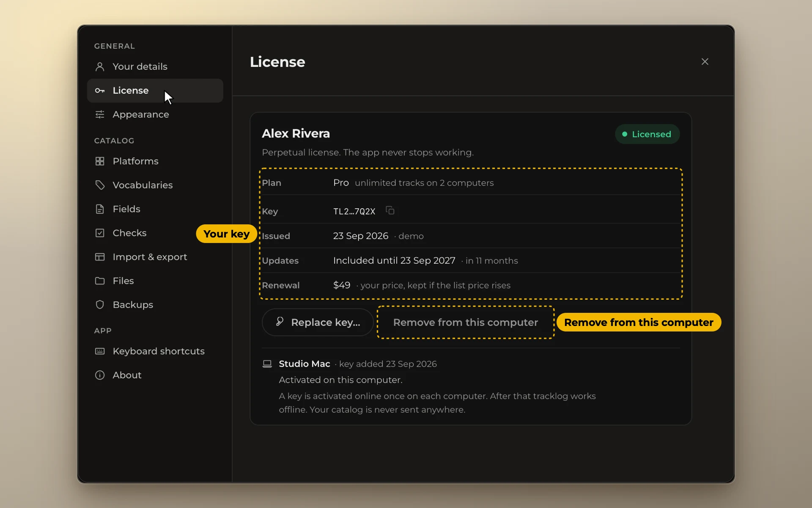
Task: Click the shield icon beside Backups
Action: [100, 305]
